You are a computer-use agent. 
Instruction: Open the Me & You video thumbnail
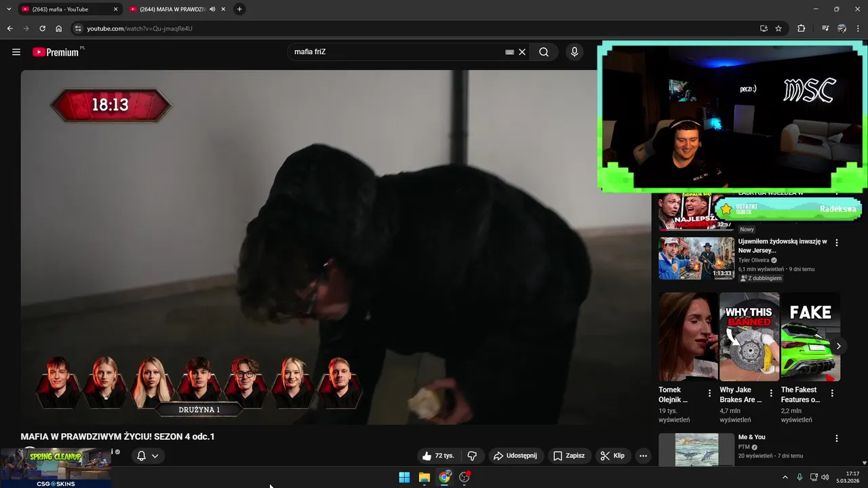click(696, 449)
